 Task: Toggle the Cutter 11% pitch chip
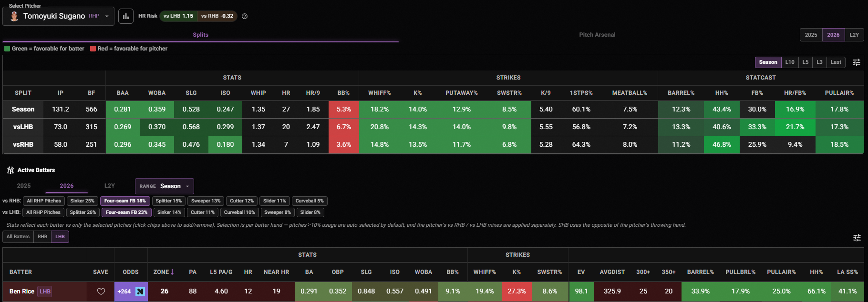click(203, 212)
